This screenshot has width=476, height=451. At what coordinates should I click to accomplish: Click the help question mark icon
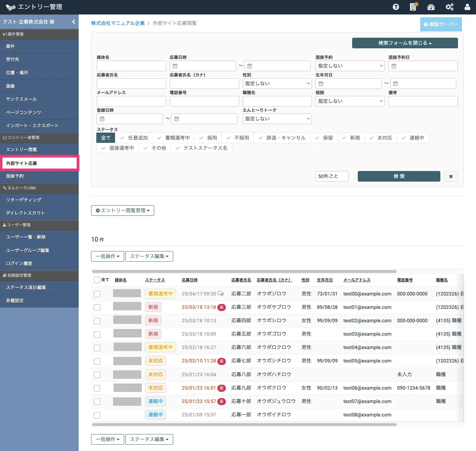(396, 7)
